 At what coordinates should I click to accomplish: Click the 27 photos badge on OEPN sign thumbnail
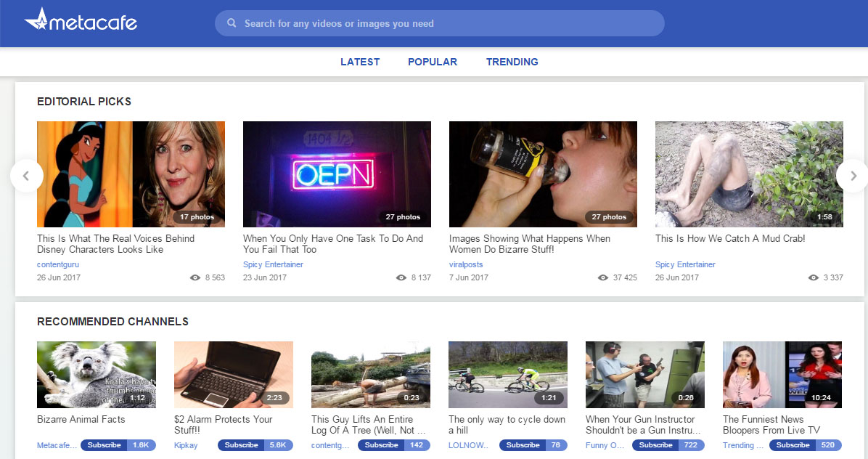point(404,216)
